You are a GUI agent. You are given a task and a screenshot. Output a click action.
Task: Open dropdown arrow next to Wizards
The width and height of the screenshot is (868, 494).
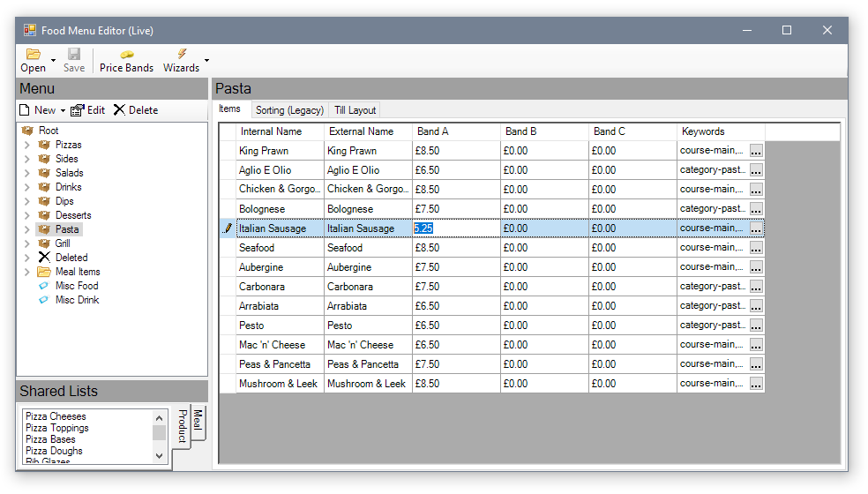click(206, 61)
